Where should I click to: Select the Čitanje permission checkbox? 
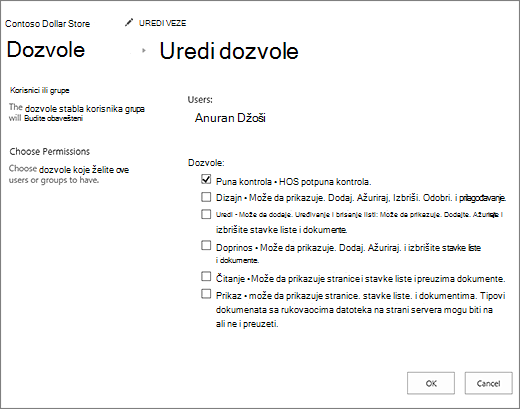coord(206,276)
